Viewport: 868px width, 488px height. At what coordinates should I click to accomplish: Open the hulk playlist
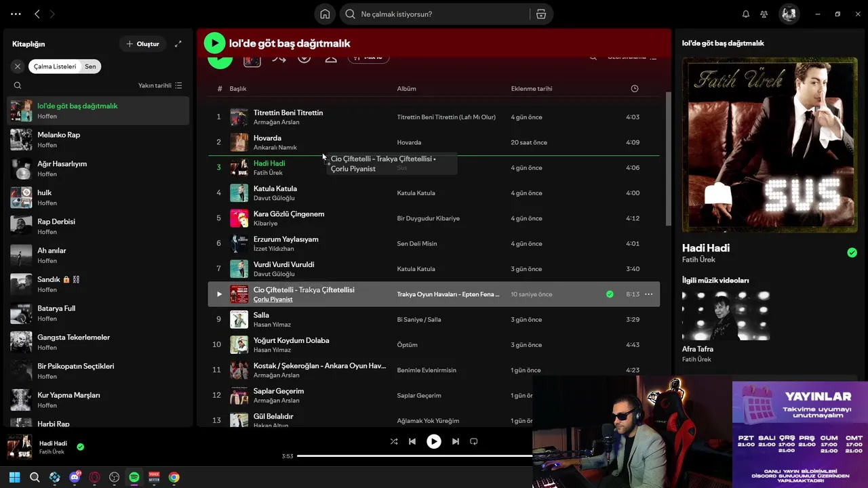tap(98, 198)
